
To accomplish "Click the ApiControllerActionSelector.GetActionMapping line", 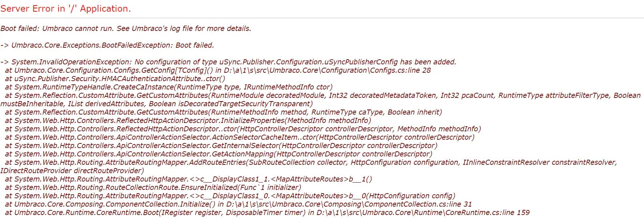I will [x=218, y=154].
